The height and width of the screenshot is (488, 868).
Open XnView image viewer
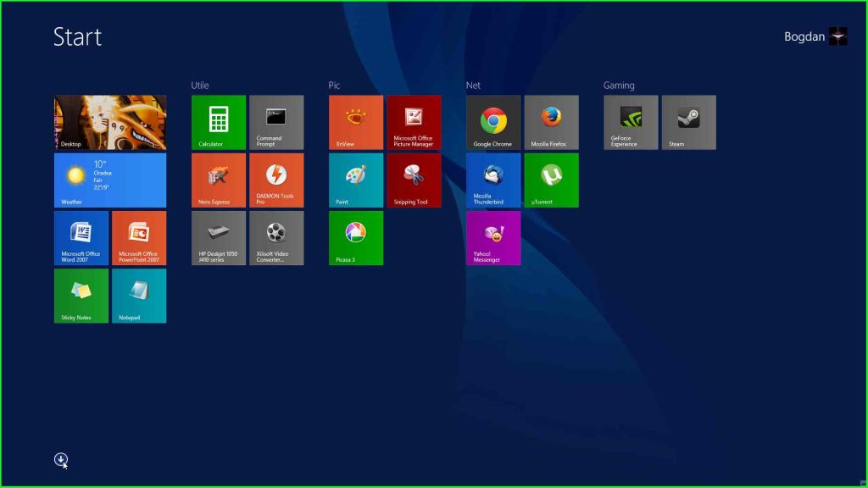(x=356, y=122)
